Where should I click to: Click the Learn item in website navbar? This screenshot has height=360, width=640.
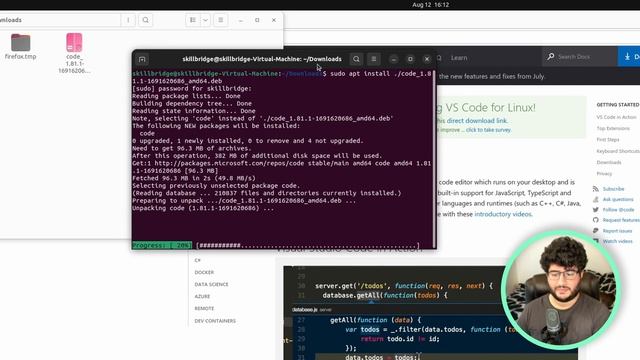(459, 58)
